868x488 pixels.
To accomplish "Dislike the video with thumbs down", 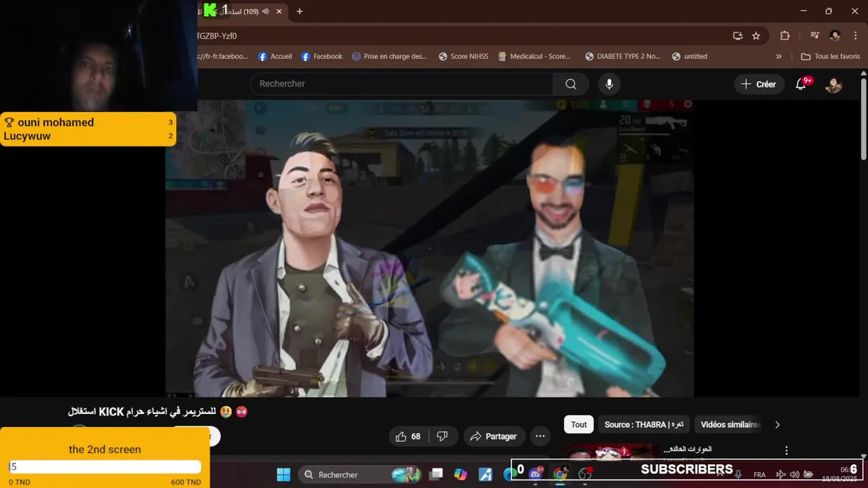I will click(x=442, y=436).
